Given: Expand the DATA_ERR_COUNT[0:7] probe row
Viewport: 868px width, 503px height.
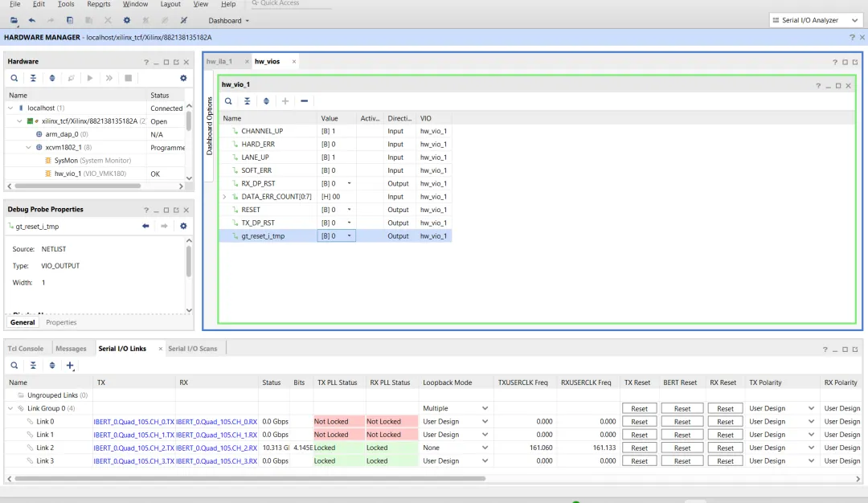Looking at the screenshot, I should [x=225, y=197].
